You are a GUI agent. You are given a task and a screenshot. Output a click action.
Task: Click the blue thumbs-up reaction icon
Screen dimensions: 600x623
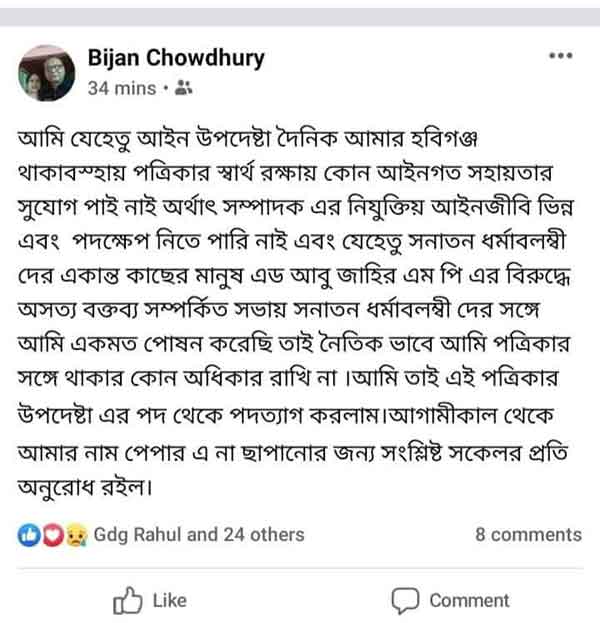[29, 534]
